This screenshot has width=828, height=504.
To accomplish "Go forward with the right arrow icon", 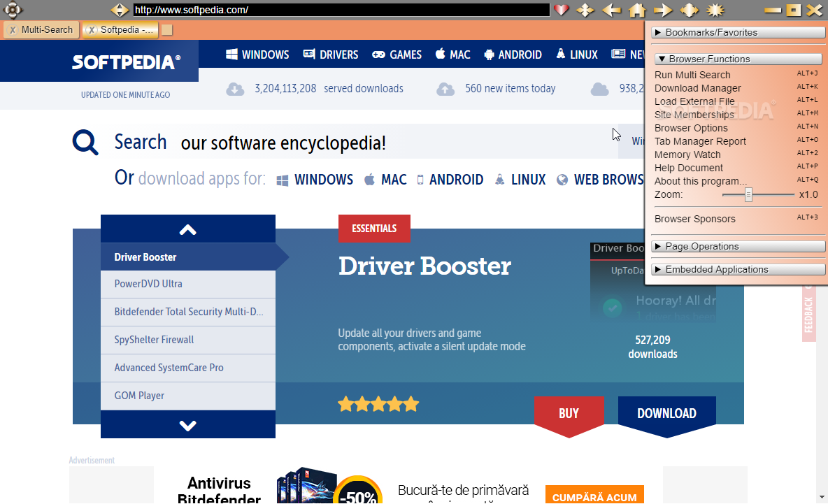I will [663, 10].
